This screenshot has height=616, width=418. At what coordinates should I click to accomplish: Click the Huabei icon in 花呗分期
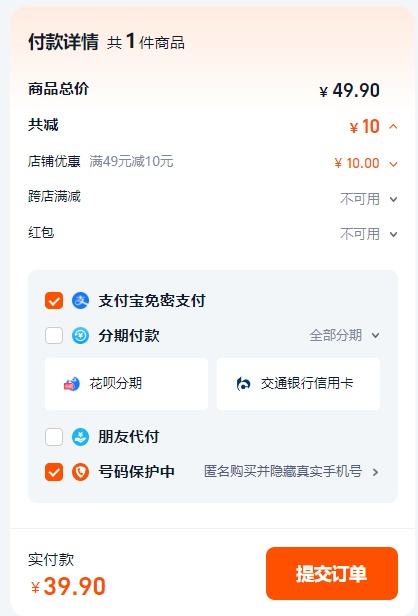coord(72,383)
